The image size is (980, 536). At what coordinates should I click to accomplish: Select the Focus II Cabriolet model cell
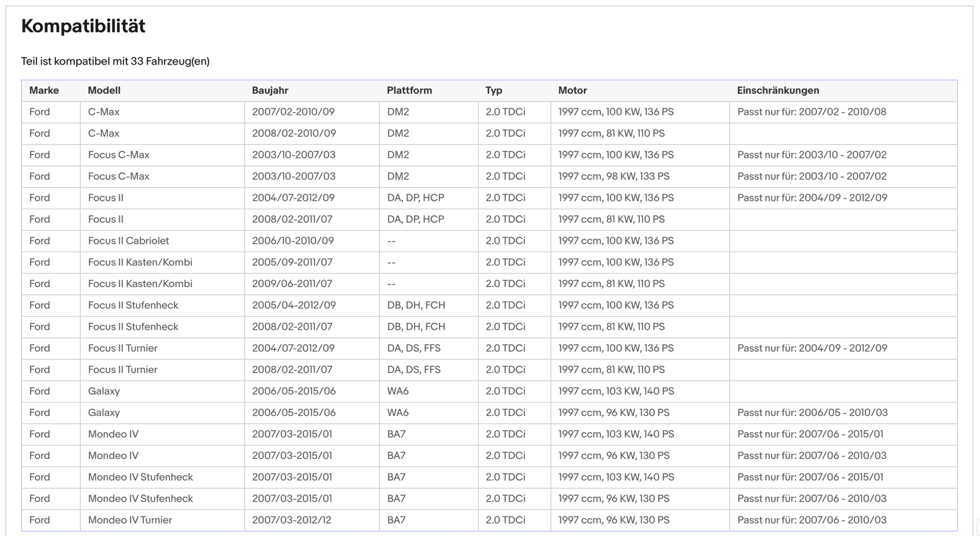tap(128, 241)
